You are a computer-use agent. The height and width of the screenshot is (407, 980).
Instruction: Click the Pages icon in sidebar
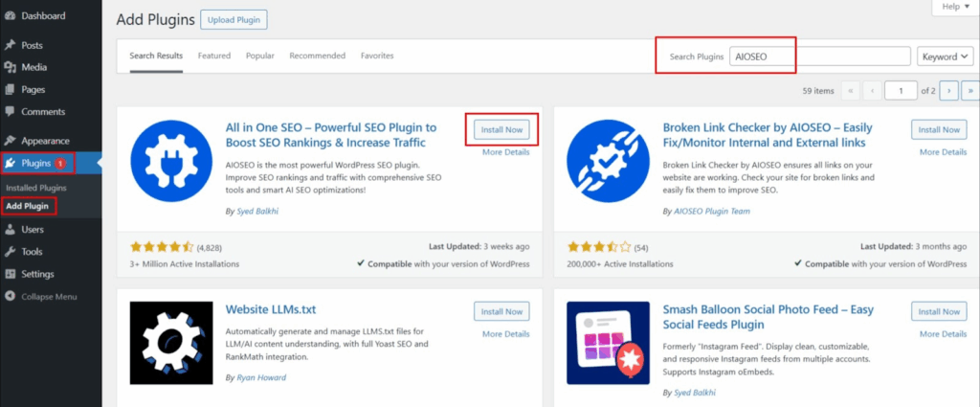point(10,89)
